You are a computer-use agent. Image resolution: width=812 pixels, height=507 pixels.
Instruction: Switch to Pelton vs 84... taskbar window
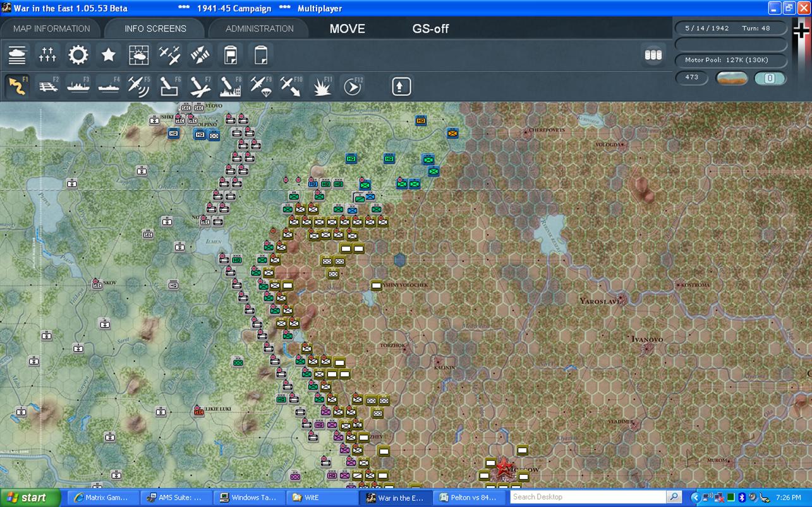pyautogui.click(x=469, y=498)
